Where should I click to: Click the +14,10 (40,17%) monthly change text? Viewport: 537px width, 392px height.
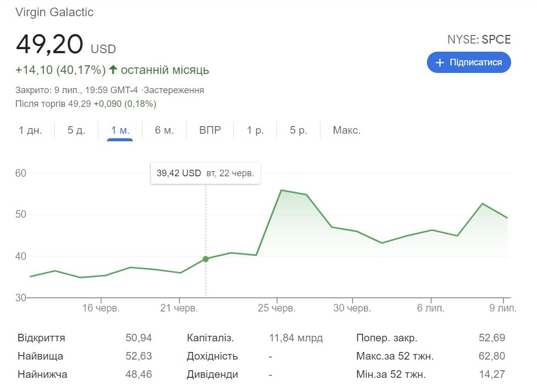pos(61,70)
